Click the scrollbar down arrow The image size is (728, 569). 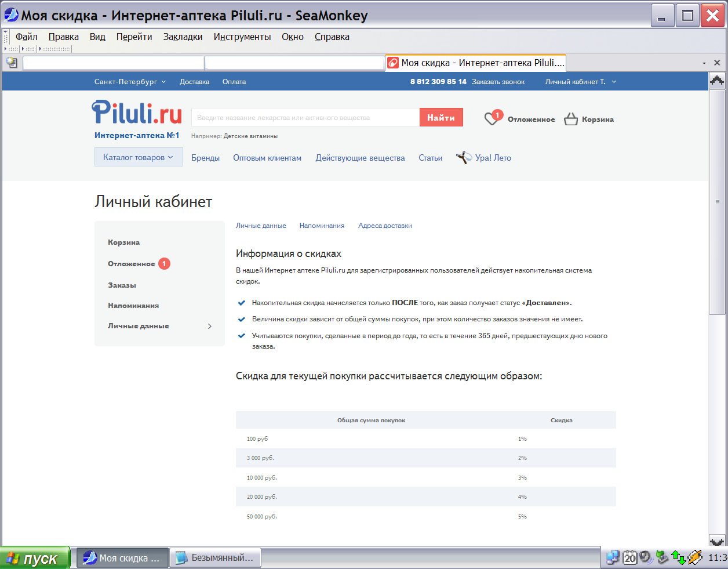pos(717,541)
